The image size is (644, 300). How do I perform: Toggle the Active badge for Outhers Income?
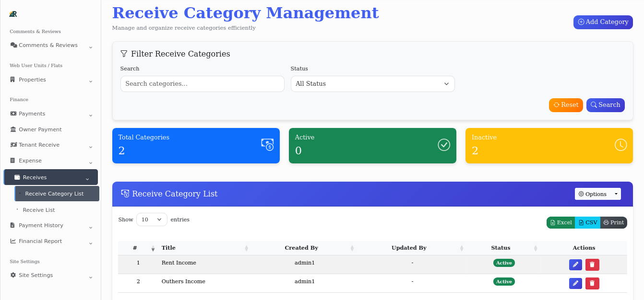(504, 281)
